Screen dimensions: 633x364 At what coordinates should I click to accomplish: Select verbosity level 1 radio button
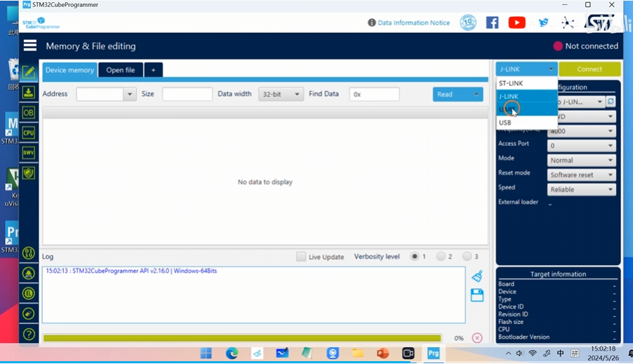click(415, 256)
